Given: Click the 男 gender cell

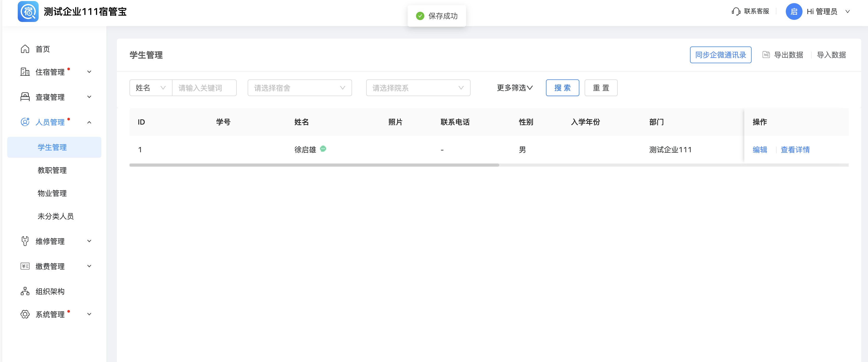Looking at the screenshot, I should [x=522, y=149].
